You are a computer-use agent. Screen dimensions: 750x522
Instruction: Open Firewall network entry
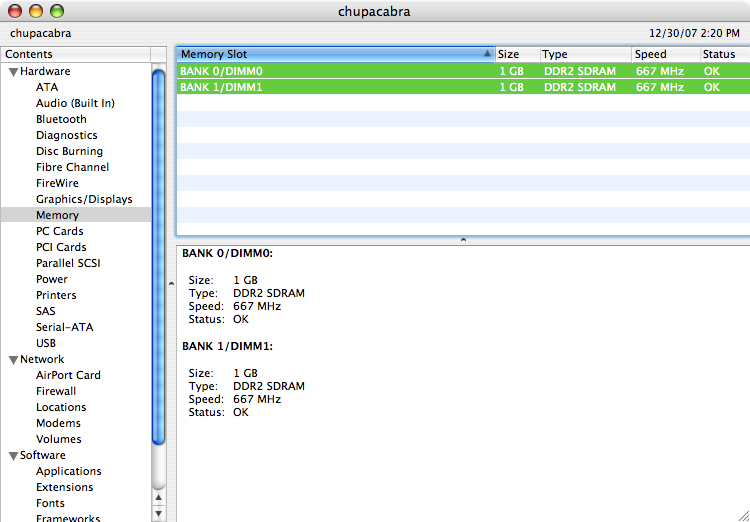tap(56, 391)
